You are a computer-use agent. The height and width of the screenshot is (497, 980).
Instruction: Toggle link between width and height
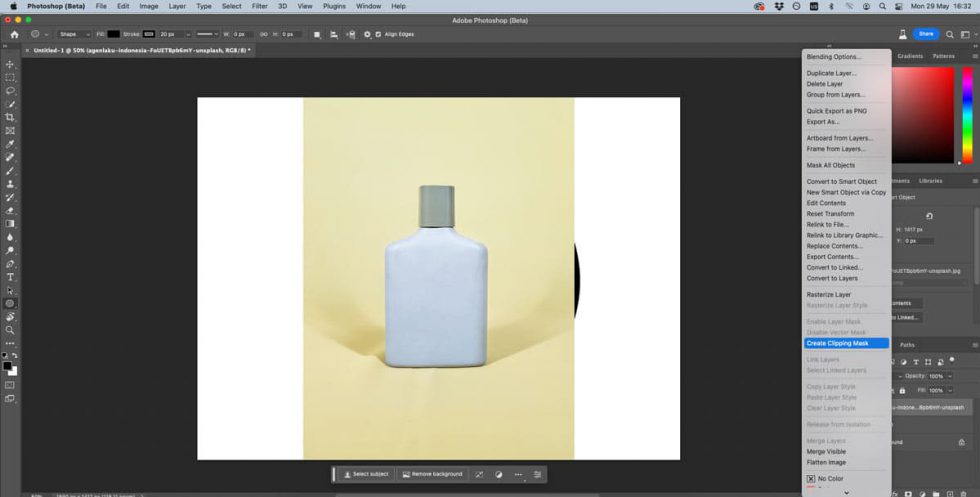(263, 34)
